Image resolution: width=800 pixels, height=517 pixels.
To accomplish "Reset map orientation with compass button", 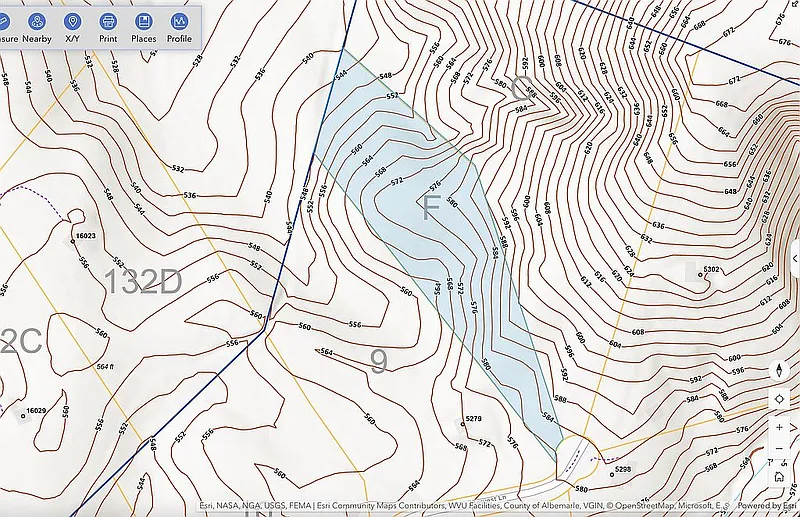I will point(780,370).
